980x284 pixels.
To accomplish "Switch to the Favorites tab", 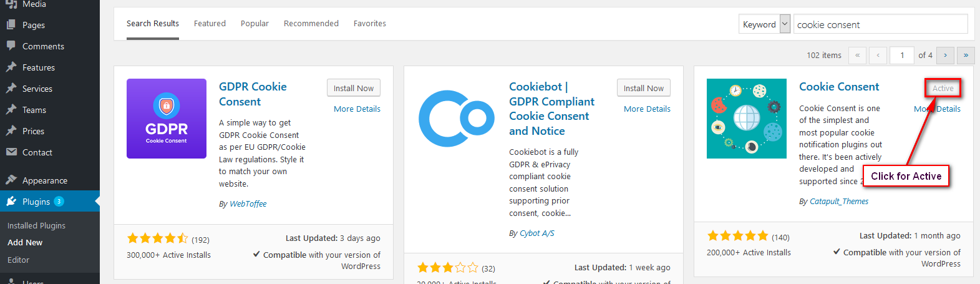I will click(x=370, y=24).
